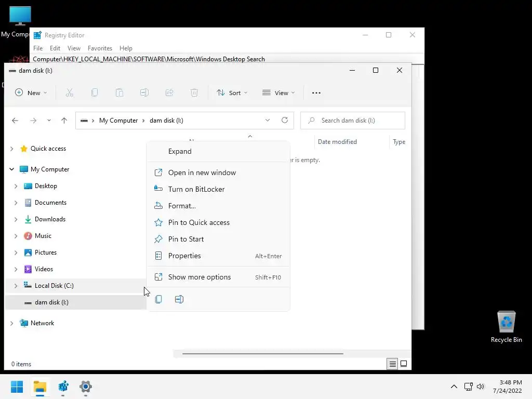The width and height of the screenshot is (532, 399).
Task: Expand Local Disk (C:) chevron
Action: 16,286
